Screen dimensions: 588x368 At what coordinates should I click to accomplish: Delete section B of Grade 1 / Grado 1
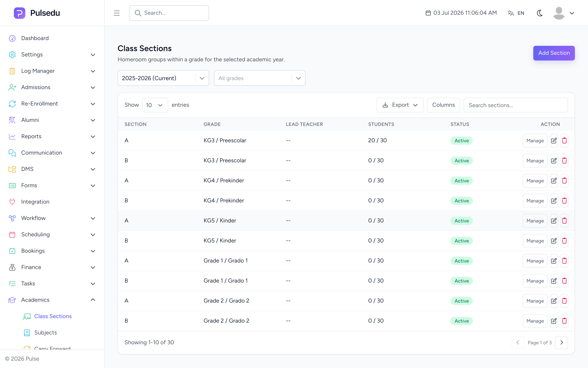point(564,281)
